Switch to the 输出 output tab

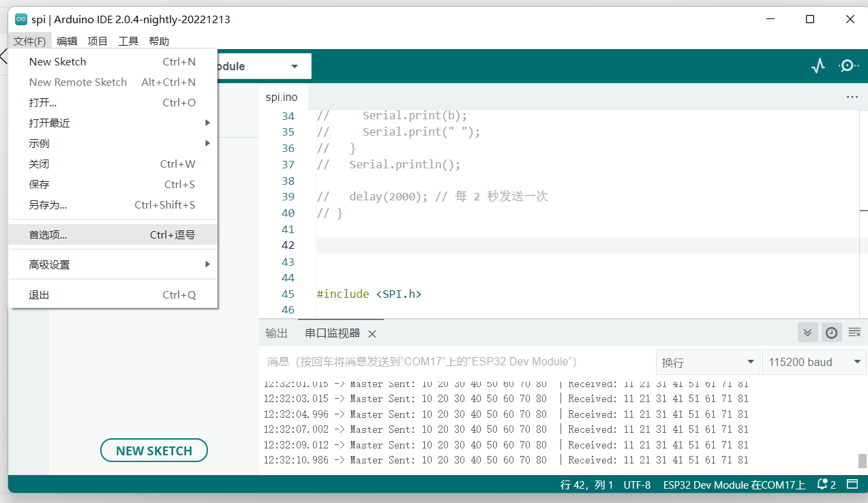276,333
